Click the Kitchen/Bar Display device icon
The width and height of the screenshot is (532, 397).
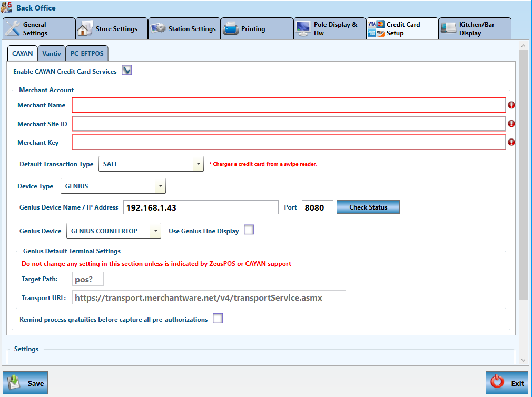pyautogui.click(x=449, y=28)
